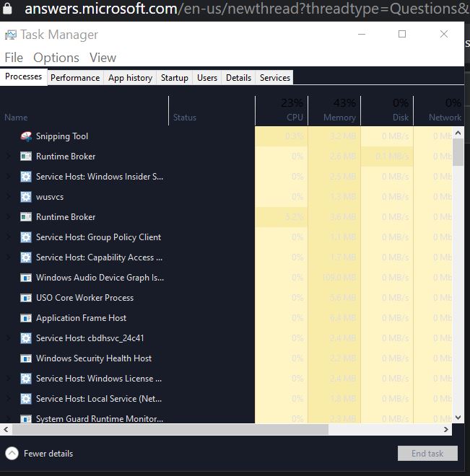Click the horizontal scrollbar thumb
470x476 pixels.
(170, 430)
